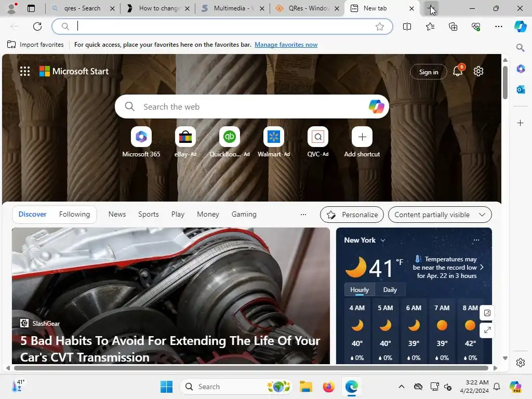This screenshot has width=532, height=399.
Task: Open sidebar search icon
Action: click(520, 47)
